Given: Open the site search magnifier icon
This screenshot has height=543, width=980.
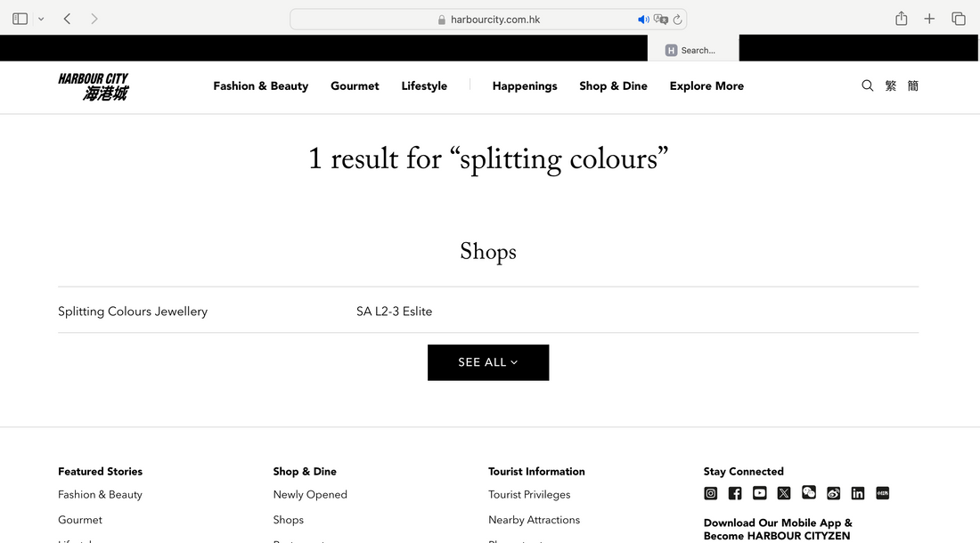Looking at the screenshot, I should click(867, 86).
